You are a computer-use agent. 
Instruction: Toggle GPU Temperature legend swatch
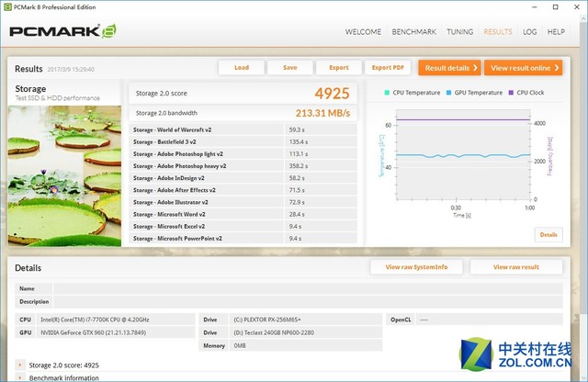pos(448,93)
